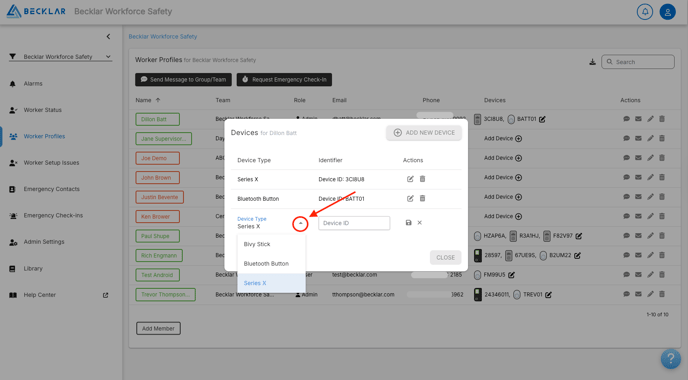Image resolution: width=688 pixels, height=380 pixels.
Task: Click Request Emergency Check-In button
Action: pos(284,79)
